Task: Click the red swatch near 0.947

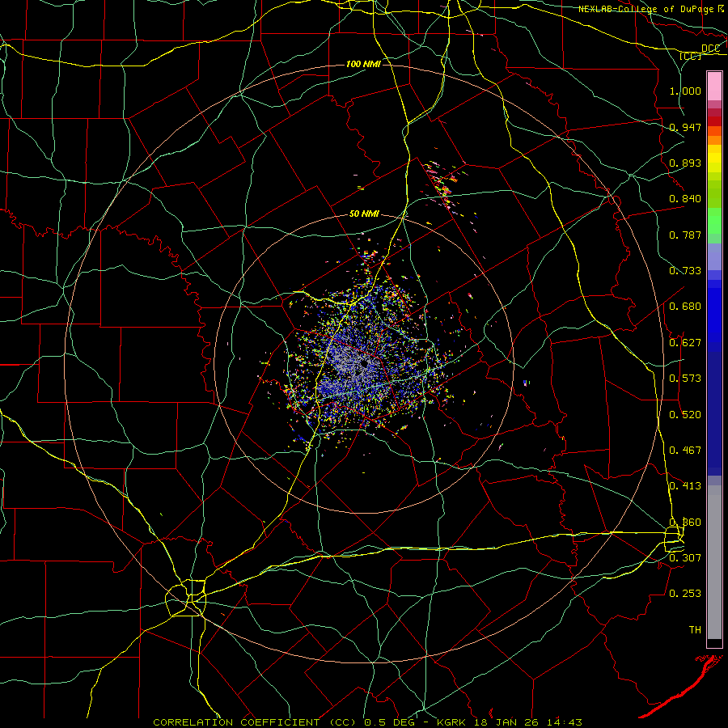Action: pyautogui.click(x=714, y=121)
